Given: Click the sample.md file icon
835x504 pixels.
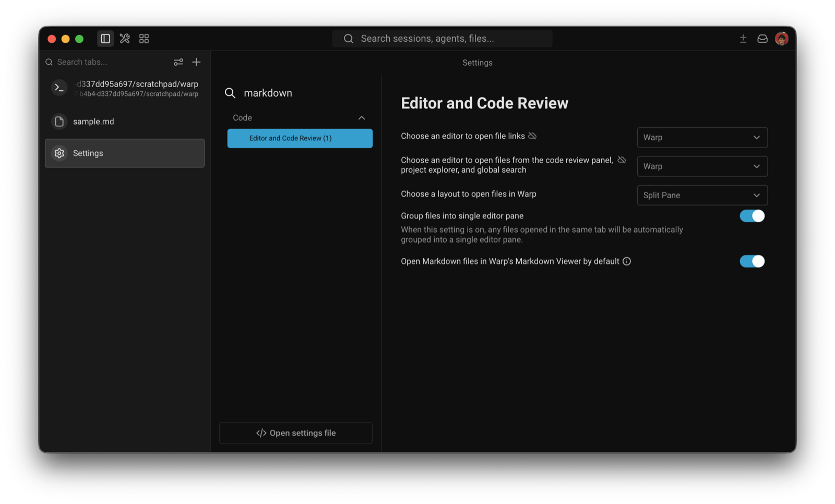Looking at the screenshot, I should [59, 122].
